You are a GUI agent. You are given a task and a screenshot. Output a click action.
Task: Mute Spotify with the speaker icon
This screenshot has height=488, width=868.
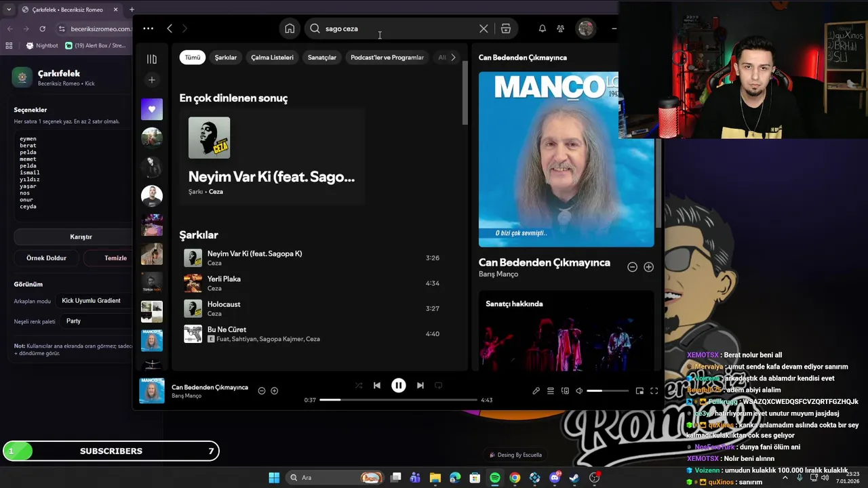579,391
